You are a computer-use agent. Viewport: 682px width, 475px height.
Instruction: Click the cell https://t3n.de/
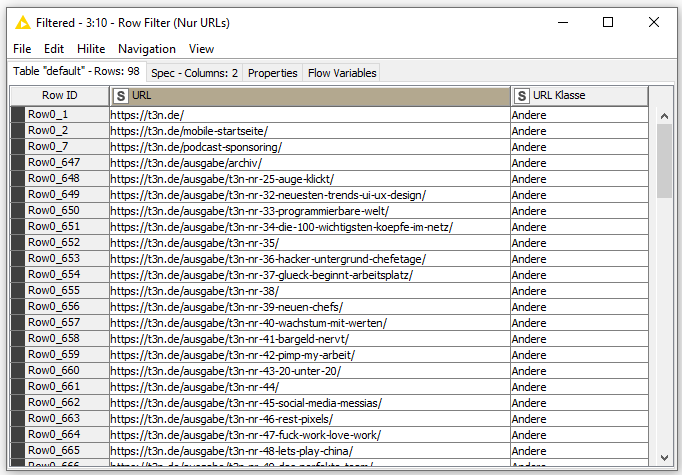310,115
